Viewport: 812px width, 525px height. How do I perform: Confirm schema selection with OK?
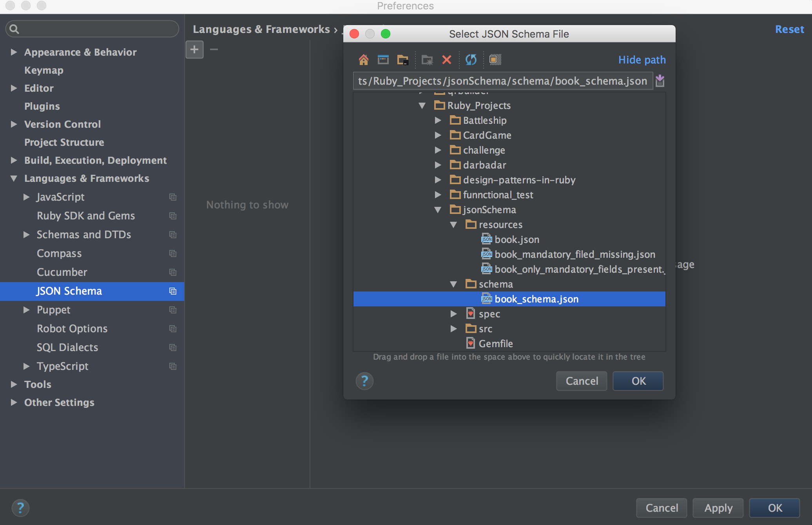point(638,381)
